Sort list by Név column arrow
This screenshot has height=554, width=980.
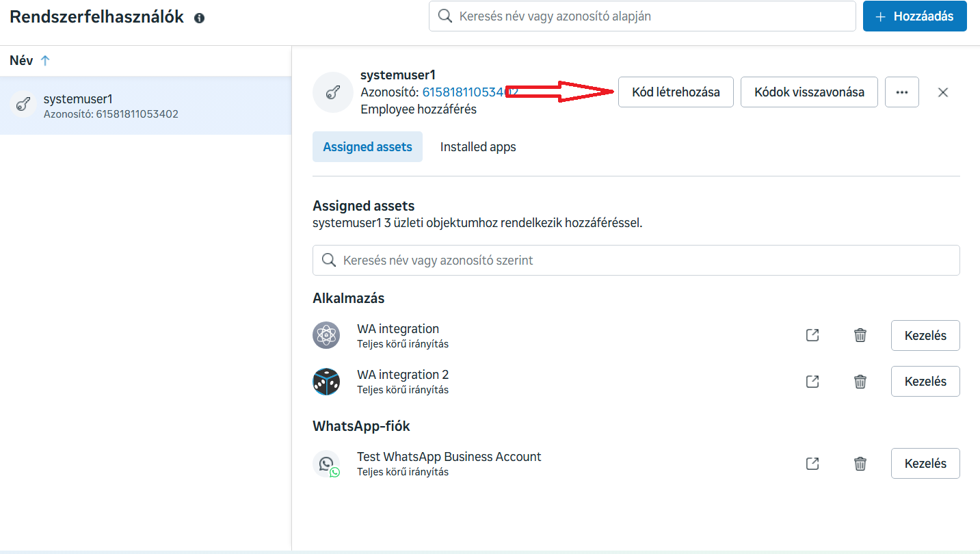[45, 61]
